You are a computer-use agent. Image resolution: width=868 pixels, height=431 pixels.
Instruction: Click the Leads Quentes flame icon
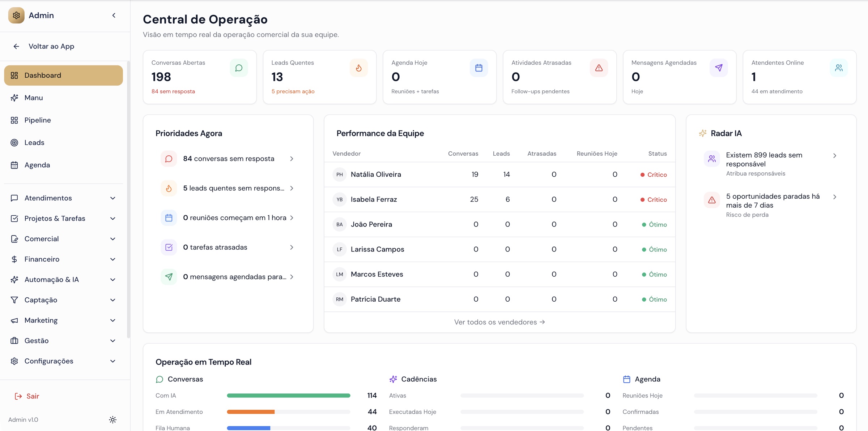point(358,68)
